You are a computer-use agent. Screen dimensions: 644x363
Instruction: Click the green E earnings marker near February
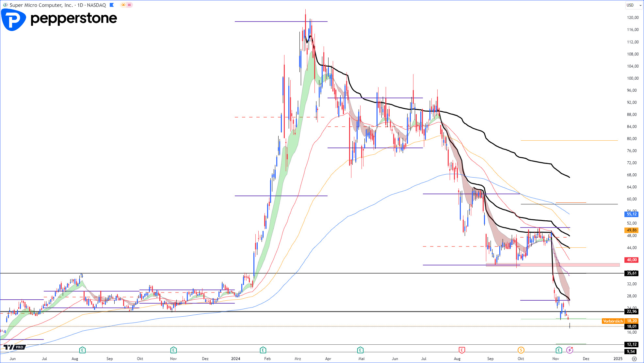[x=263, y=350]
